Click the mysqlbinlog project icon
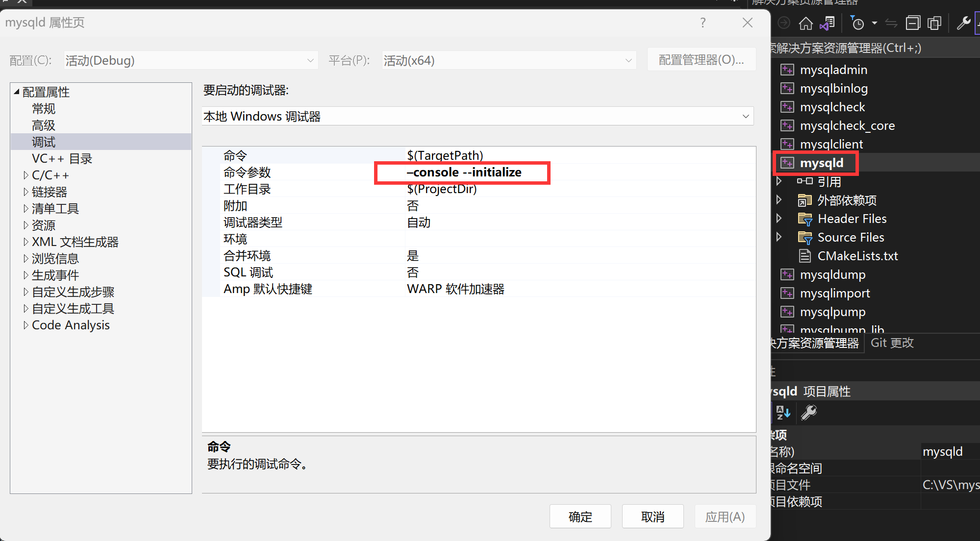The width and height of the screenshot is (980, 541). [789, 87]
